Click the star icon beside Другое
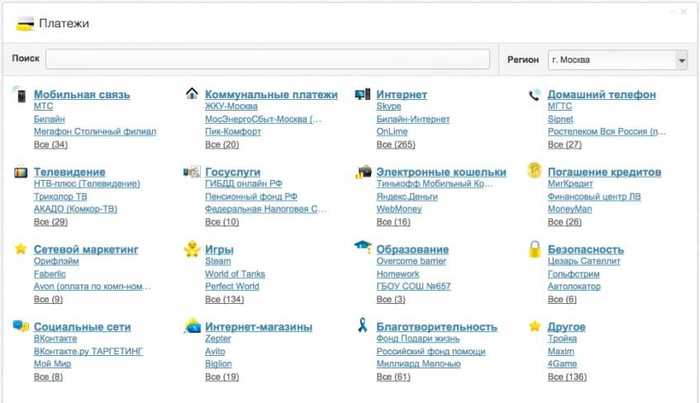Viewport: 700px width, 403px height. pyautogui.click(x=534, y=326)
